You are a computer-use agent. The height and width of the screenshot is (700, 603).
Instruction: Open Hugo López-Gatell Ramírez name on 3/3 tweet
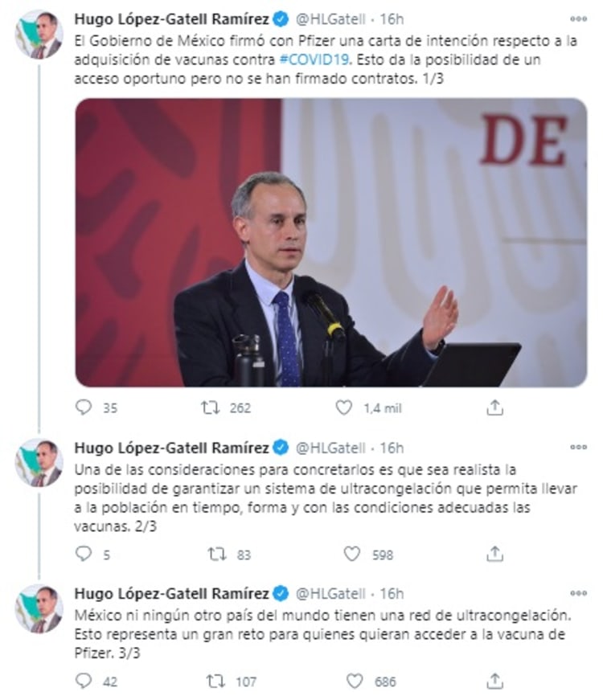click(171, 593)
